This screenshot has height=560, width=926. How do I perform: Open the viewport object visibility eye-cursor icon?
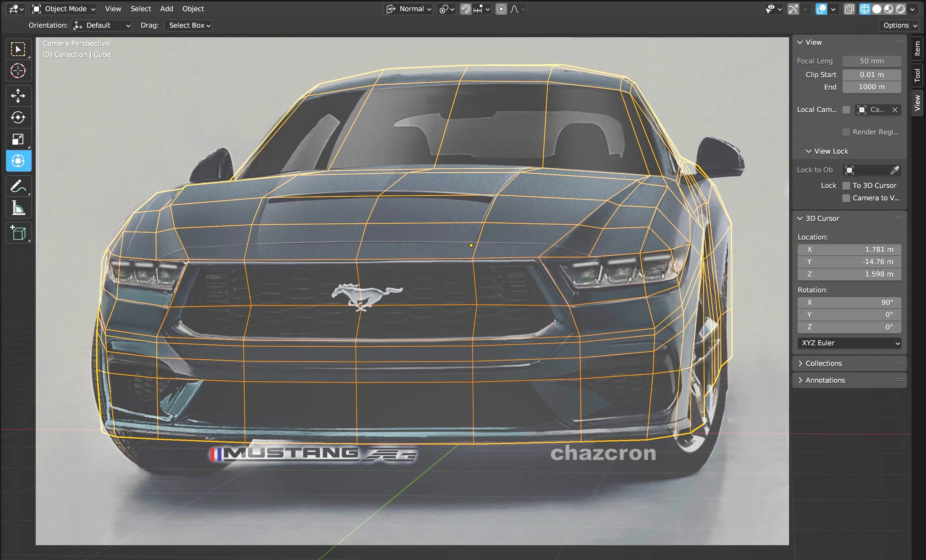773,9
